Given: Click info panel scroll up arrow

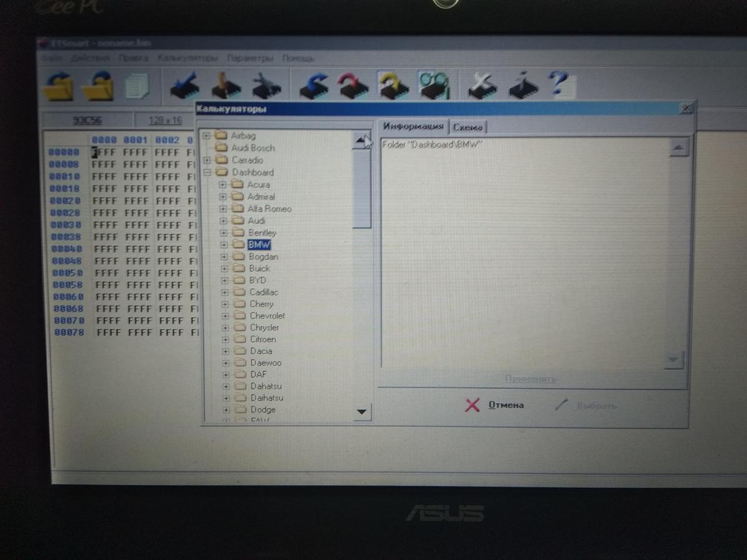Looking at the screenshot, I should [x=679, y=147].
